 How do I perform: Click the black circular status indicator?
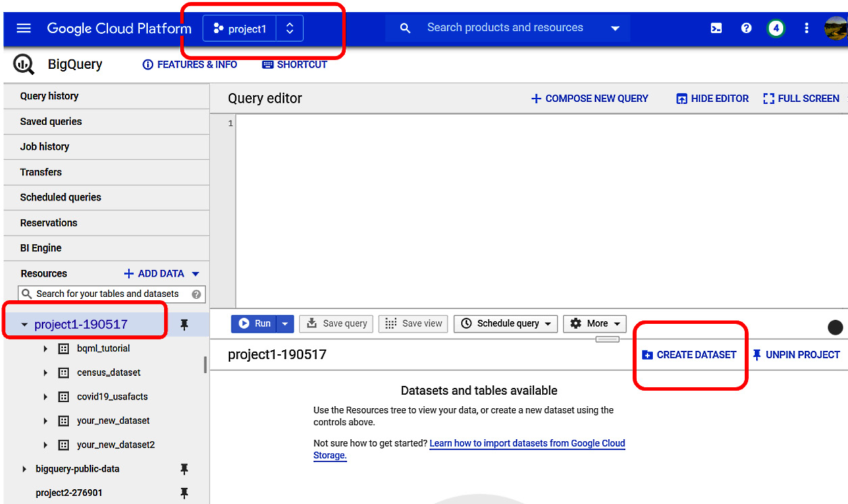835,327
